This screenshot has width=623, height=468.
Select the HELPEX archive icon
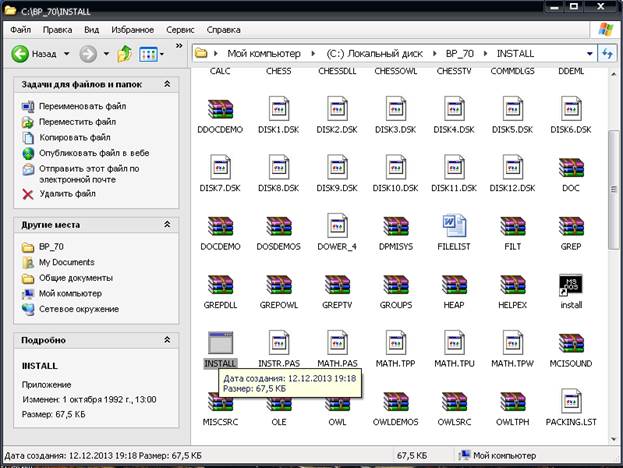click(513, 284)
